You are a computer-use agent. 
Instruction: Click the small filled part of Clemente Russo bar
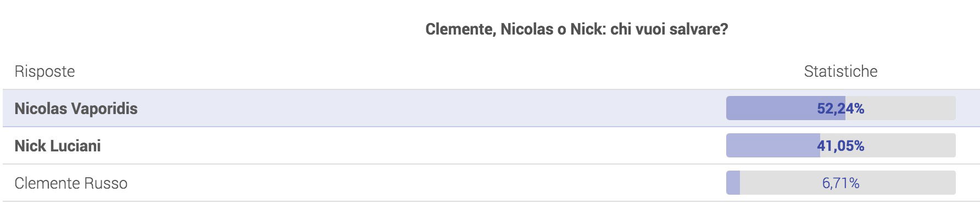[x=733, y=183]
